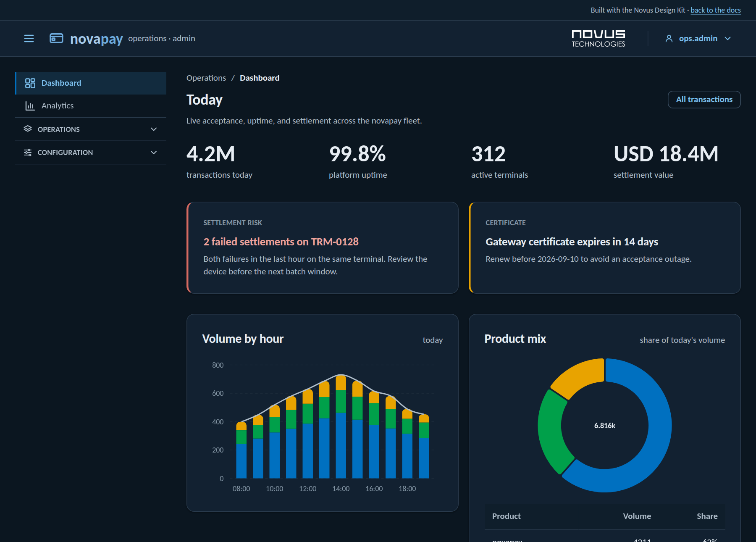Open the CONFIGURATION menu group
Screen dimensions: 756x542
91,152
